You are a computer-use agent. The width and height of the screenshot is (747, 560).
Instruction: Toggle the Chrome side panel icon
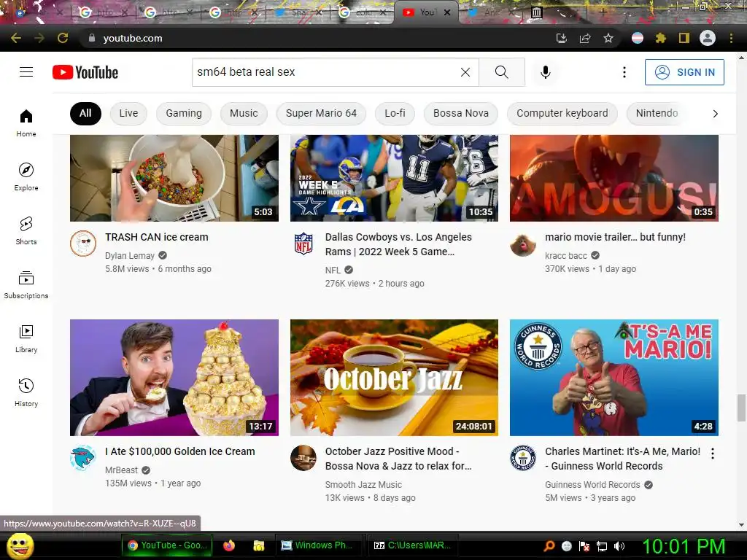pyautogui.click(x=684, y=38)
